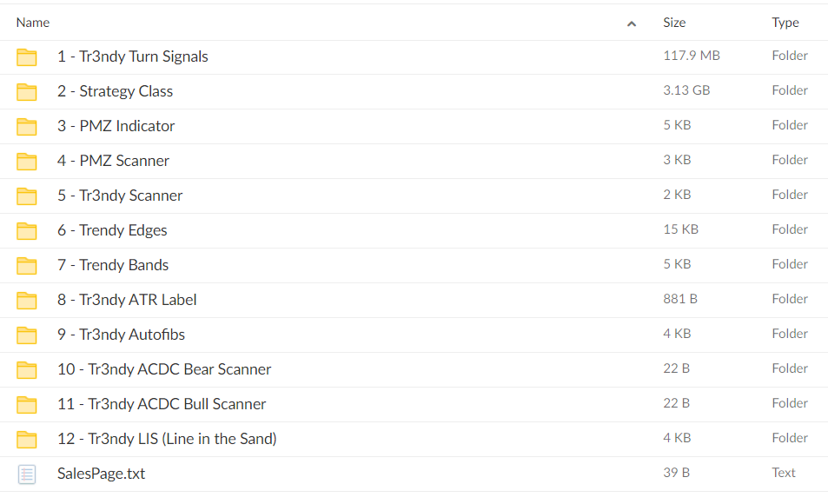Open the 7 - Trendy Bands folder
This screenshot has width=828, height=504.
[113, 265]
